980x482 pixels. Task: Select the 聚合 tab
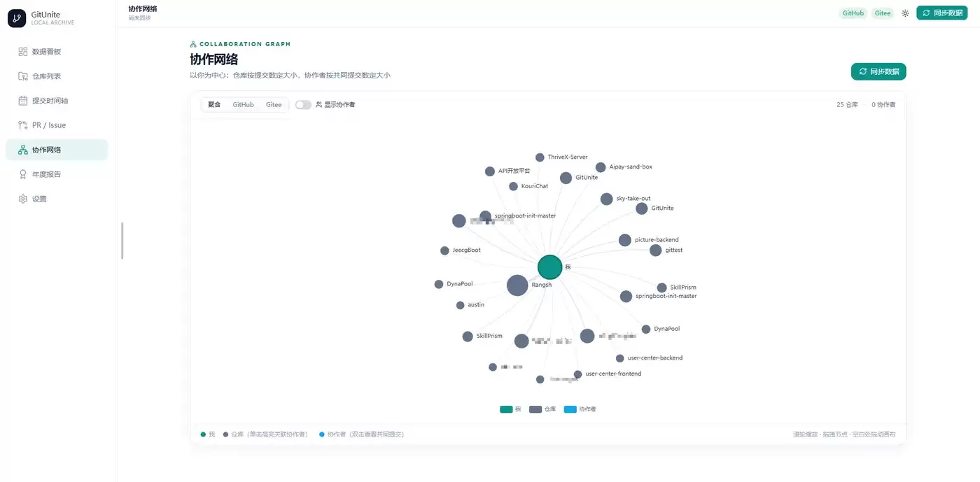(214, 105)
